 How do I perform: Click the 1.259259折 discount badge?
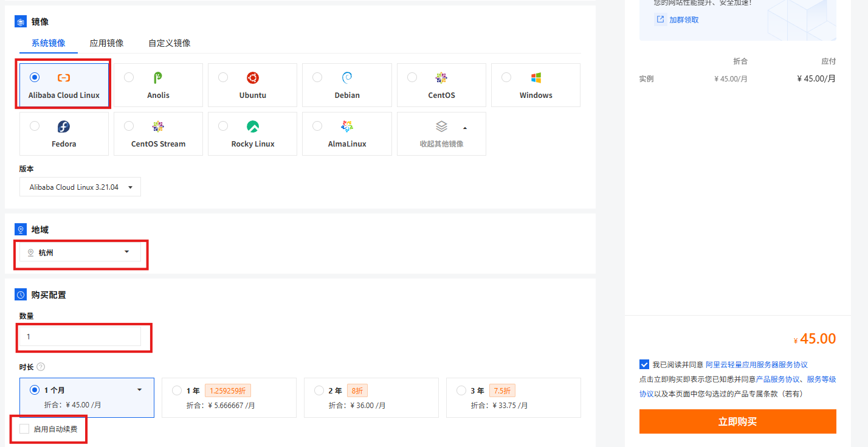point(228,390)
